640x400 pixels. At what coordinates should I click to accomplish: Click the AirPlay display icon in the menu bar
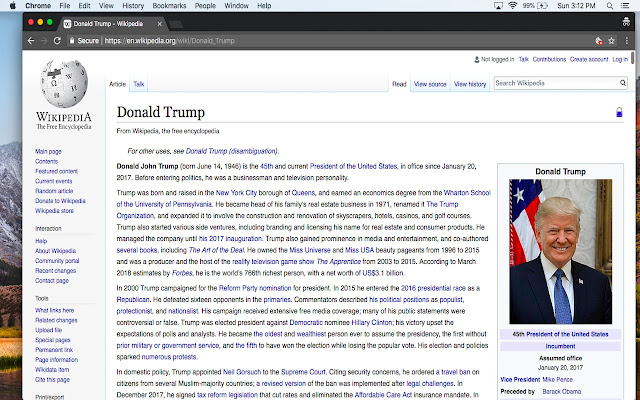[x=498, y=6]
